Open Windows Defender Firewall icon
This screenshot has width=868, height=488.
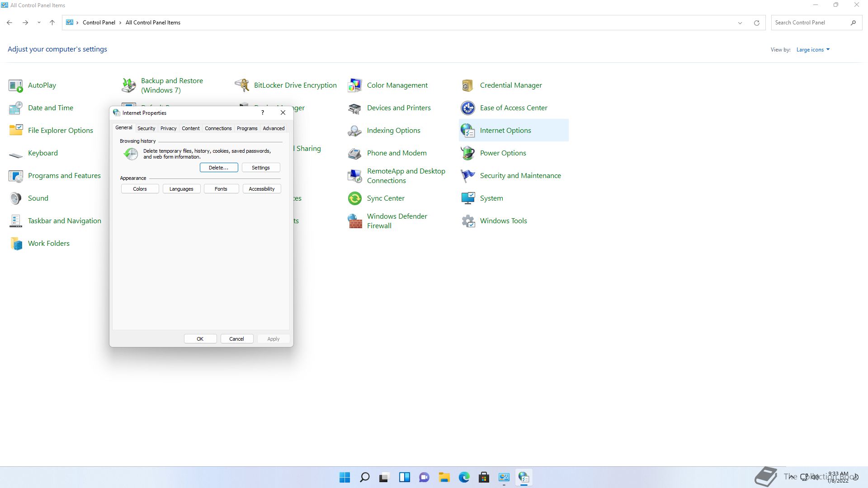pos(355,221)
